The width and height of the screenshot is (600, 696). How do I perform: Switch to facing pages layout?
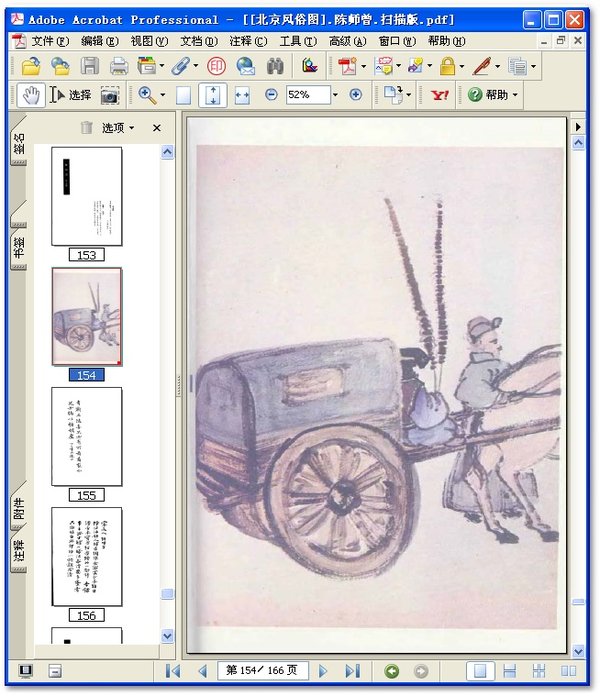point(568,671)
